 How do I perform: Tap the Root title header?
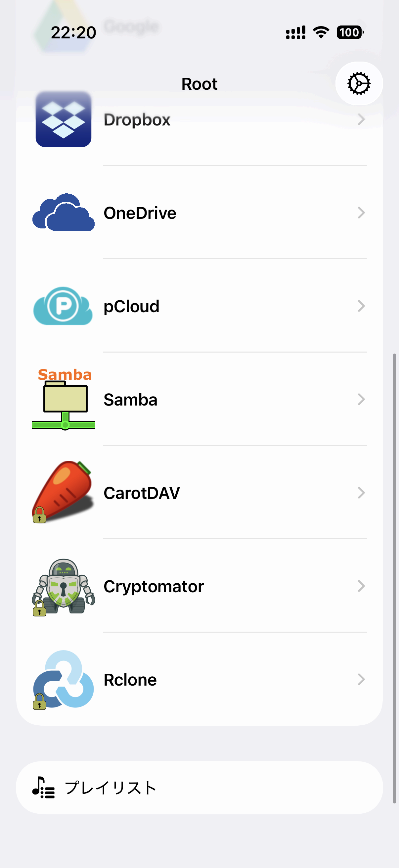pos(199,84)
